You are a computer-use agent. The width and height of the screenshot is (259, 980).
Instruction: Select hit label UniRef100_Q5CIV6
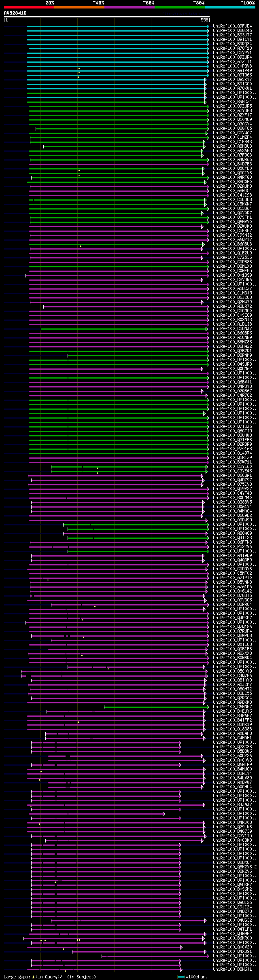pyautogui.click(x=232, y=173)
